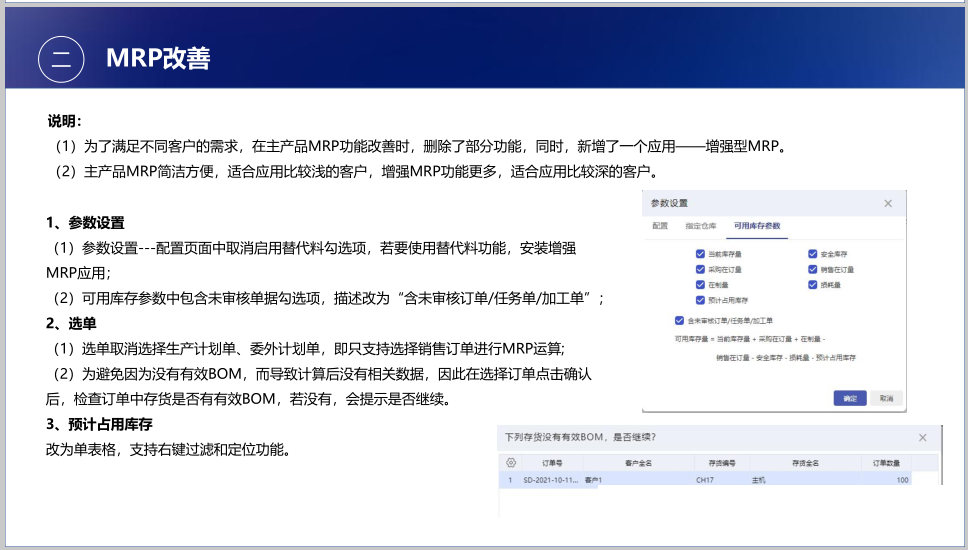
Task: Uncheck the 损耗量 checkbox
Action: [x=812, y=285]
